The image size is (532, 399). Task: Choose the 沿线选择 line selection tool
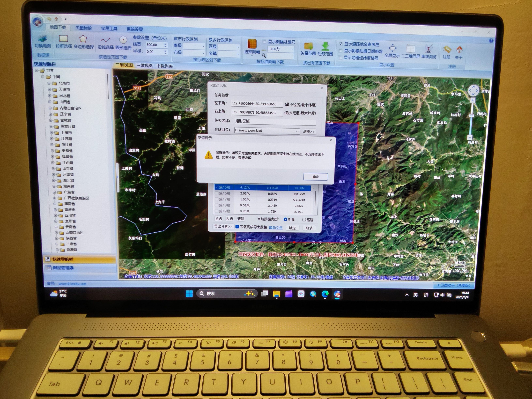point(105,40)
